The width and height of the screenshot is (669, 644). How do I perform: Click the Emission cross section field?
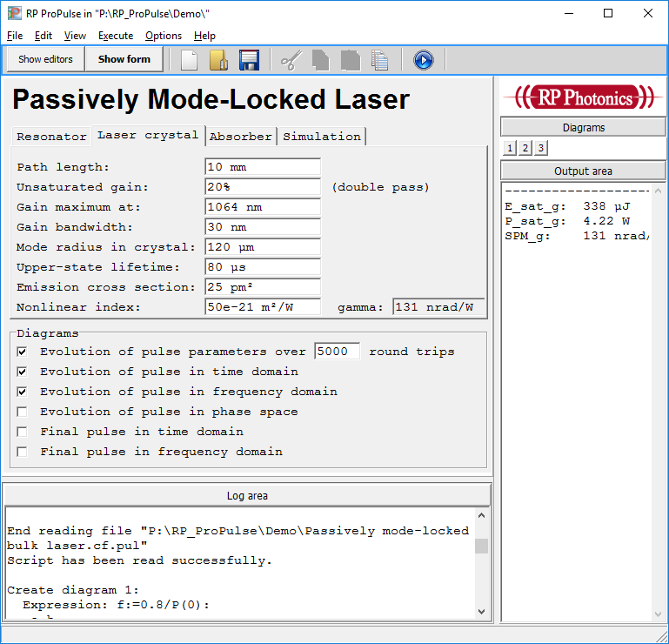263,287
